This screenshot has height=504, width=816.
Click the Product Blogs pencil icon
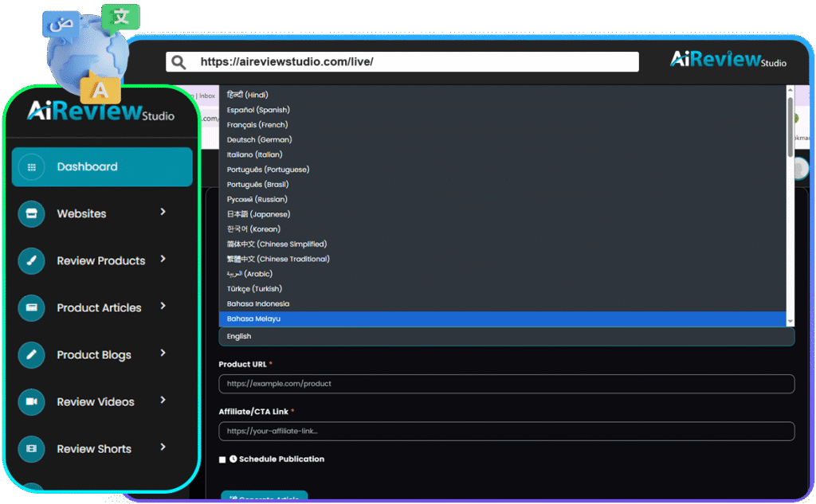click(x=32, y=354)
